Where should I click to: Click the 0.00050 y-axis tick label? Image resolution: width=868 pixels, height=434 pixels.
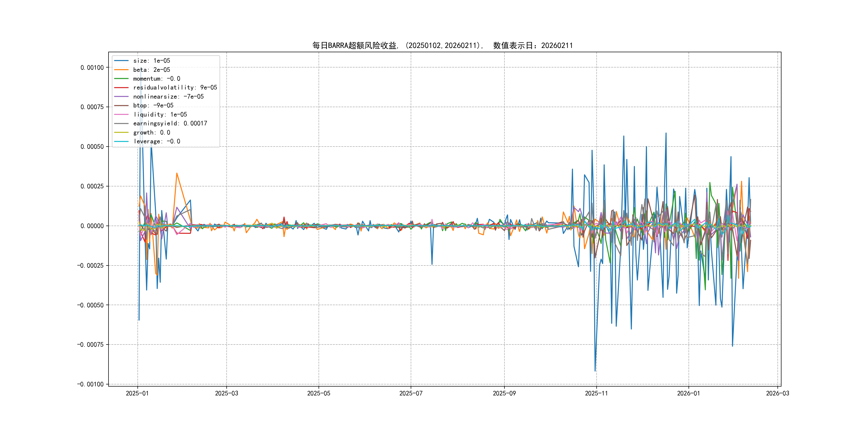(x=92, y=147)
